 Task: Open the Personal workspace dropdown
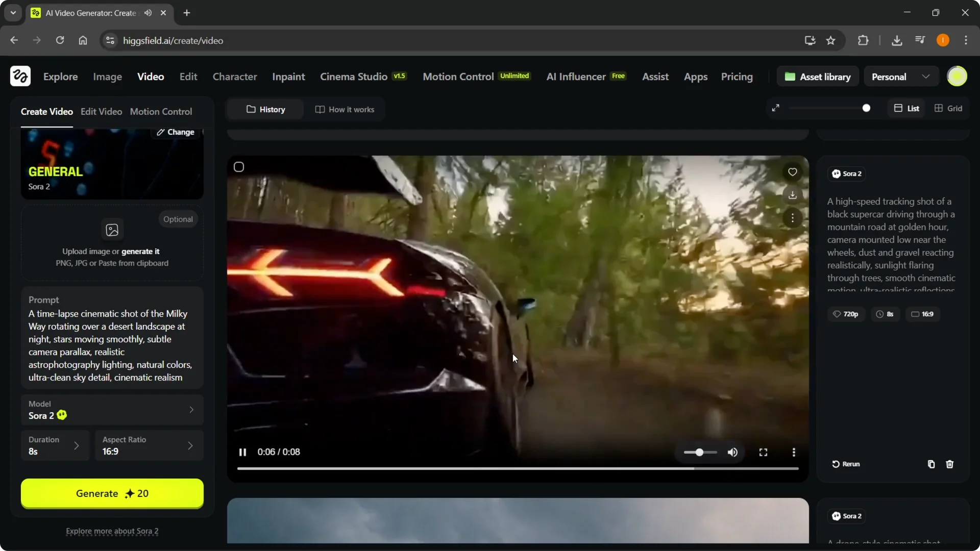tap(900, 77)
